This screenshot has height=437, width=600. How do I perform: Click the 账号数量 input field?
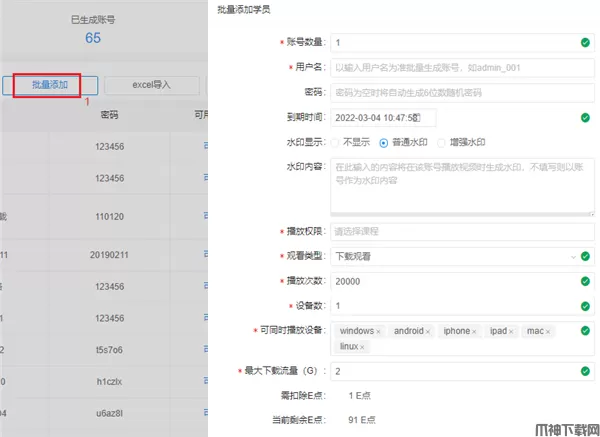[455, 43]
